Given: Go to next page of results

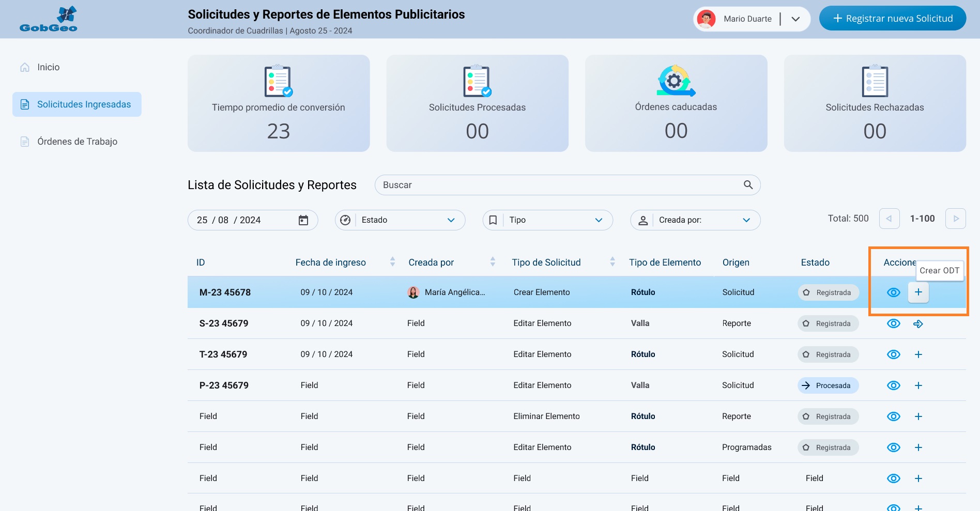Looking at the screenshot, I should [955, 219].
